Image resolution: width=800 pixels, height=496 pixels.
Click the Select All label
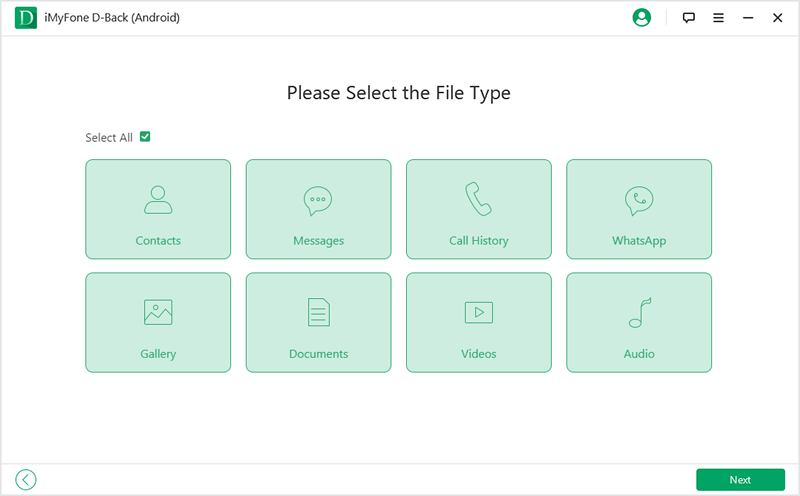coord(109,138)
